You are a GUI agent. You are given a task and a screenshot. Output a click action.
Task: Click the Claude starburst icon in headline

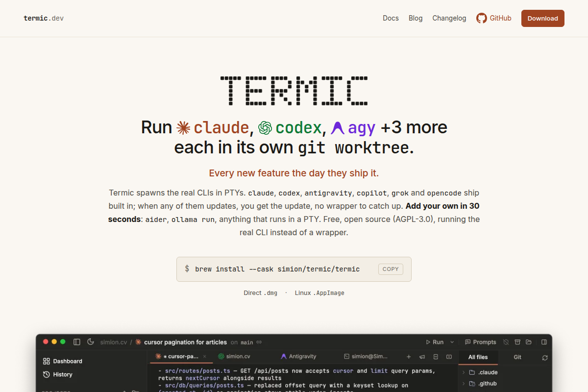(183, 128)
